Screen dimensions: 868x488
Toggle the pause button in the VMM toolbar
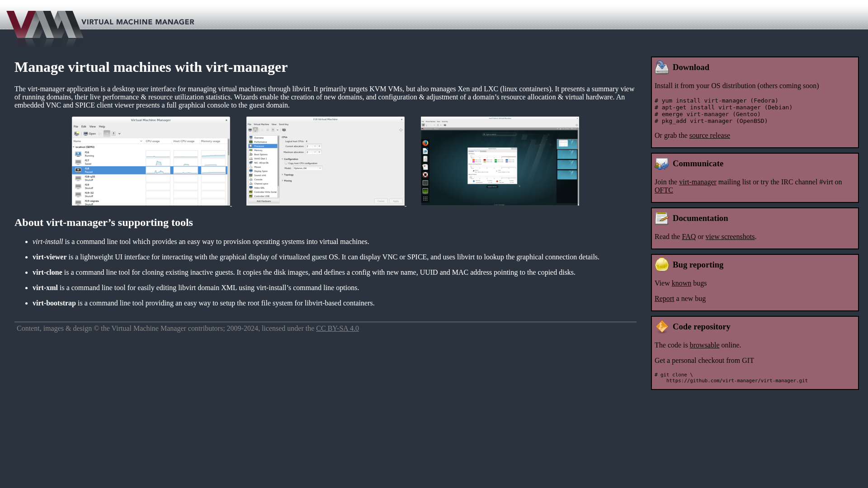[x=107, y=133]
